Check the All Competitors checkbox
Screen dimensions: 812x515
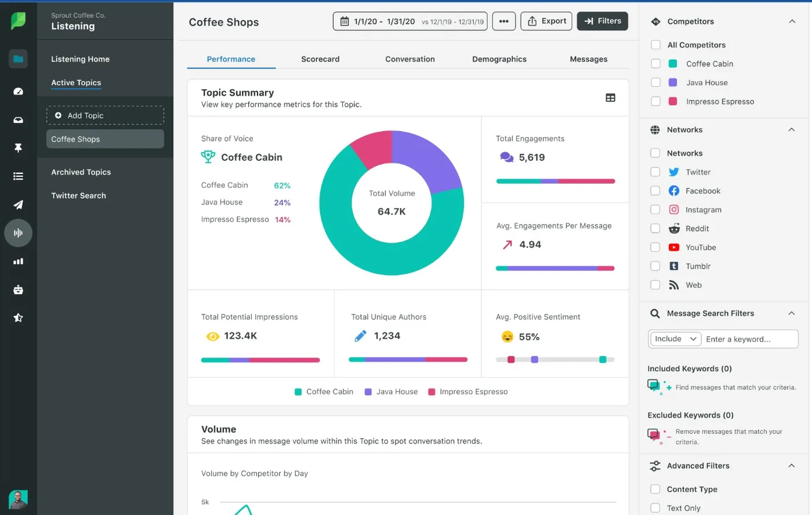tap(655, 45)
